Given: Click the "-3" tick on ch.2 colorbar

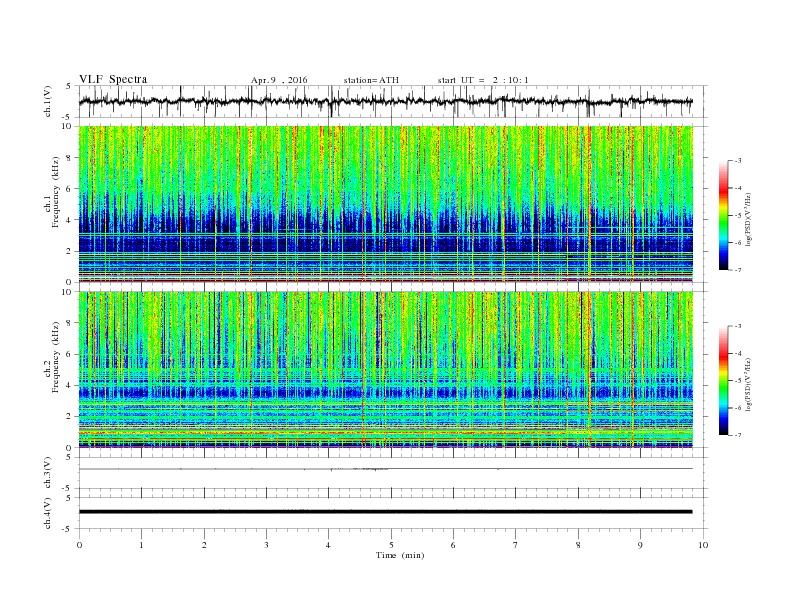Looking at the screenshot, I should (738, 326).
